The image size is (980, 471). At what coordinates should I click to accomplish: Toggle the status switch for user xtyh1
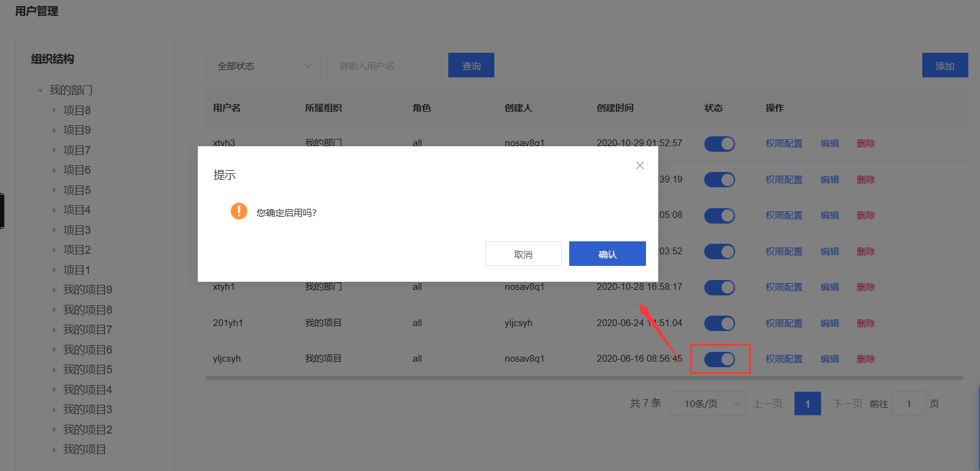click(x=720, y=287)
